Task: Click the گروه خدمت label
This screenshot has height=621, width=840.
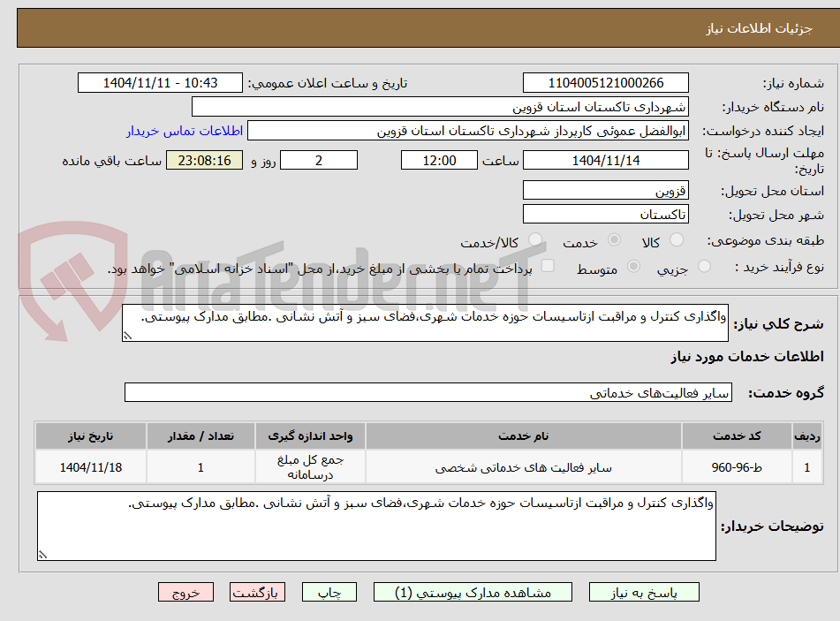Action: 786,393
